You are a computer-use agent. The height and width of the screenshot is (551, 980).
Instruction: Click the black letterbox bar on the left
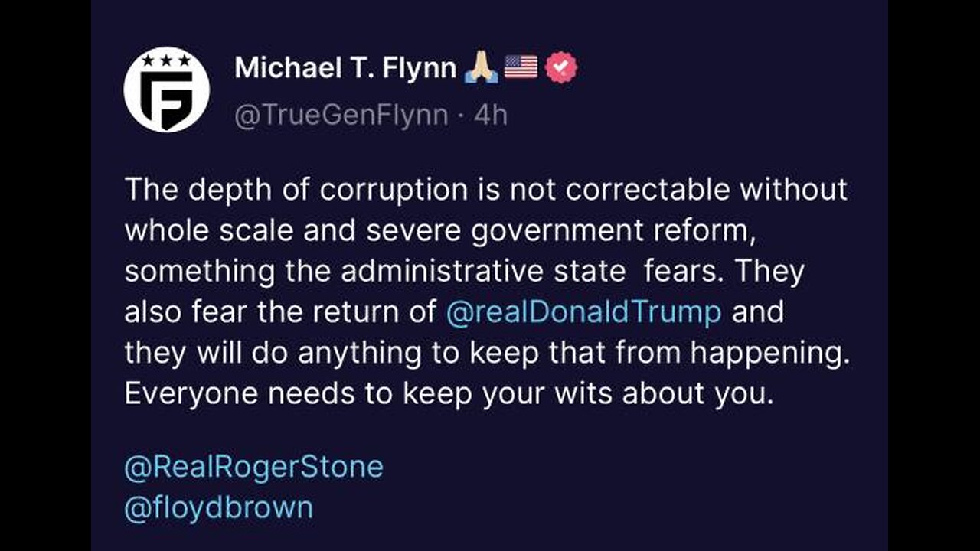pos(45,275)
